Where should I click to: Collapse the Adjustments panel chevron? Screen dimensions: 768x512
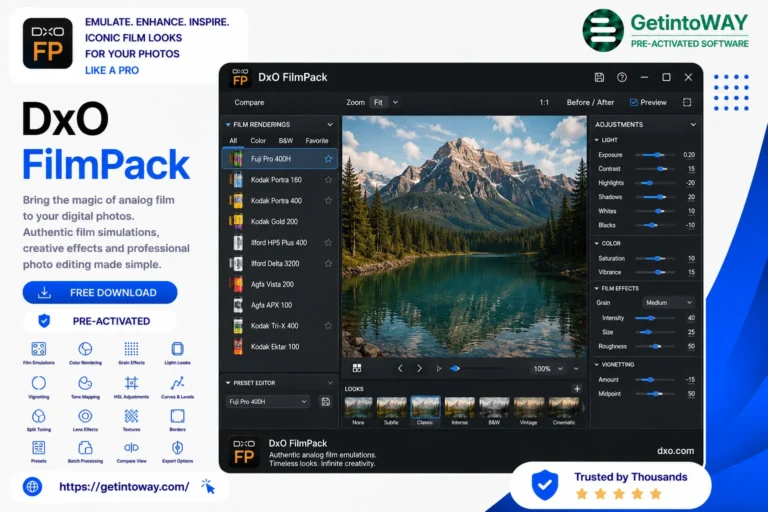coord(693,124)
